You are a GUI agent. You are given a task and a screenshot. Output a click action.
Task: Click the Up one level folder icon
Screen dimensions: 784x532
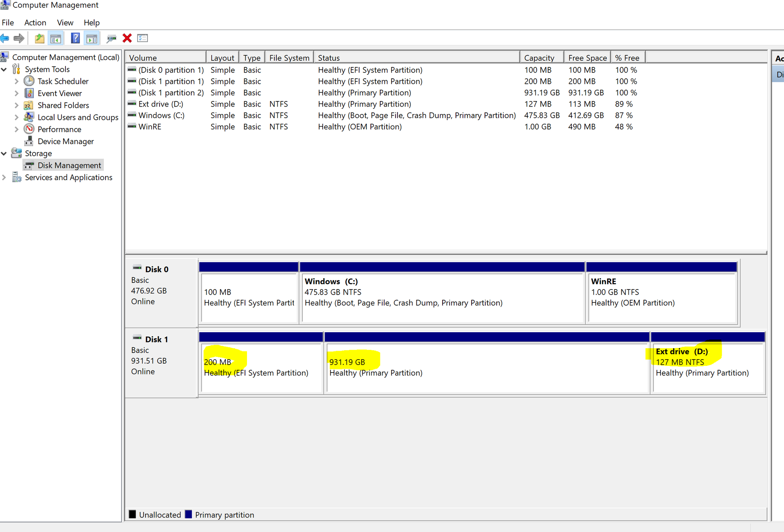[x=40, y=38]
